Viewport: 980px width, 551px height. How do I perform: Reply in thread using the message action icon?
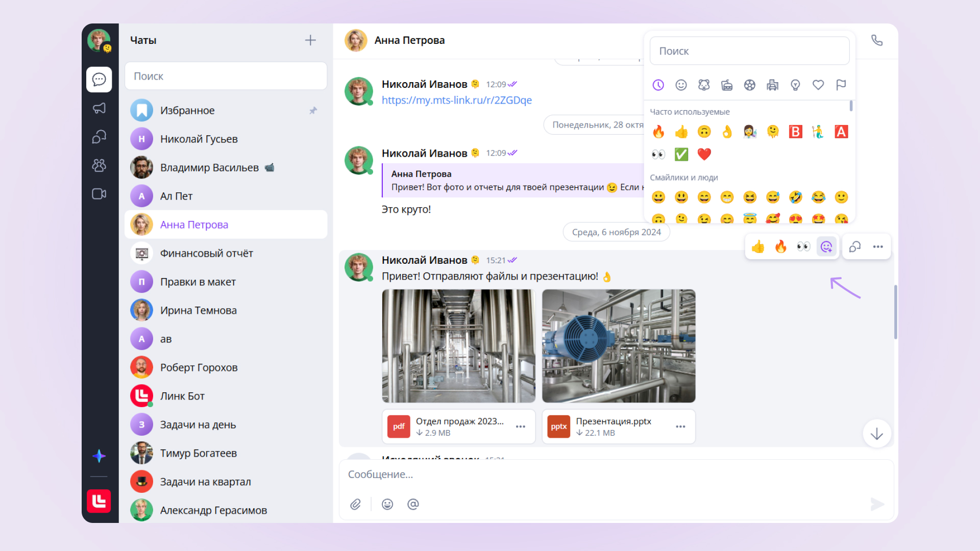855,247
